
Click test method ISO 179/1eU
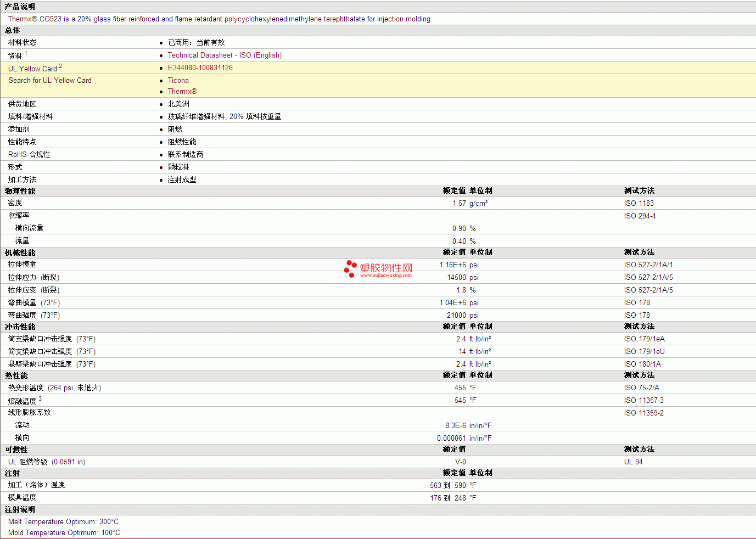(x=645, y=352)
